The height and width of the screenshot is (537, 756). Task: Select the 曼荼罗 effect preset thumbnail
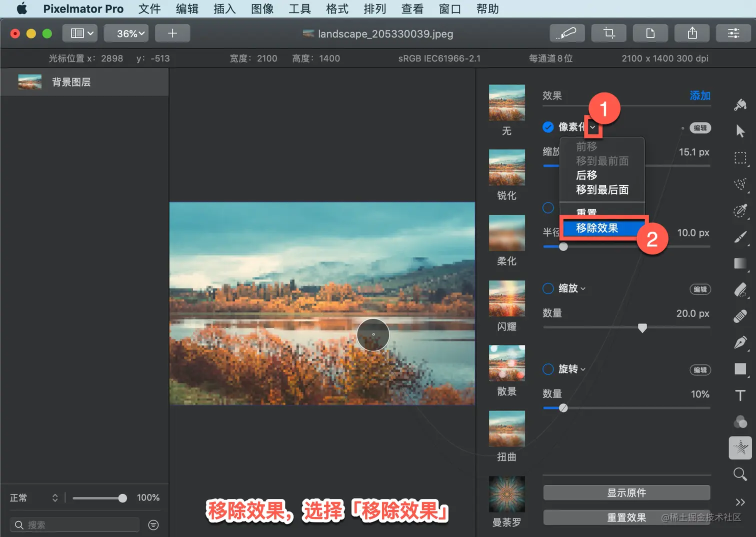click(506, 494)
